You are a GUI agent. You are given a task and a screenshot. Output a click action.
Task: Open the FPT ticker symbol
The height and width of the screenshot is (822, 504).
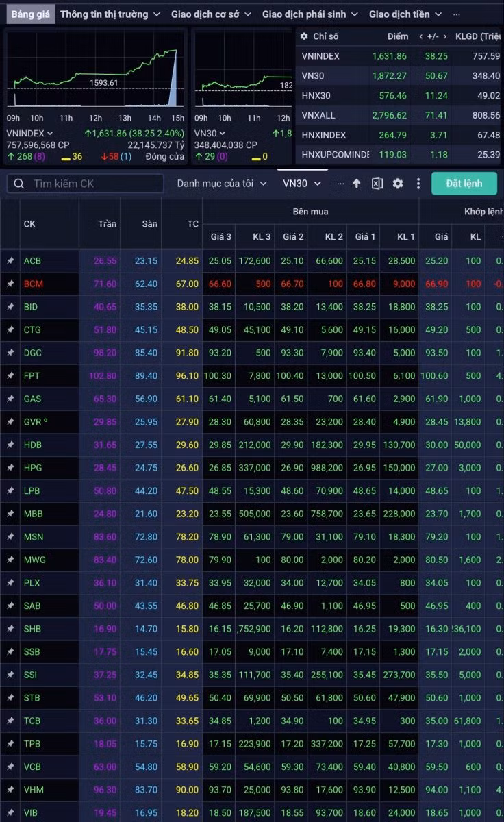(32, 375)
